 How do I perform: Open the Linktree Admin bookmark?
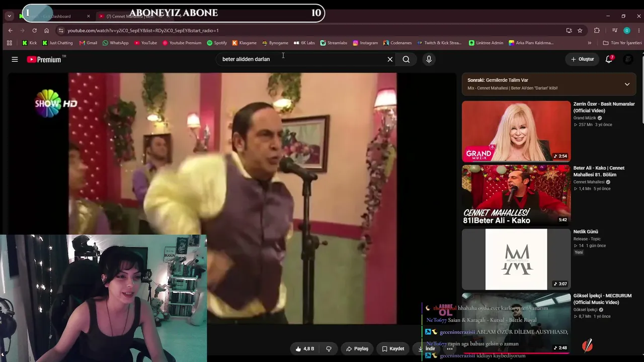(x=486, y=43)
